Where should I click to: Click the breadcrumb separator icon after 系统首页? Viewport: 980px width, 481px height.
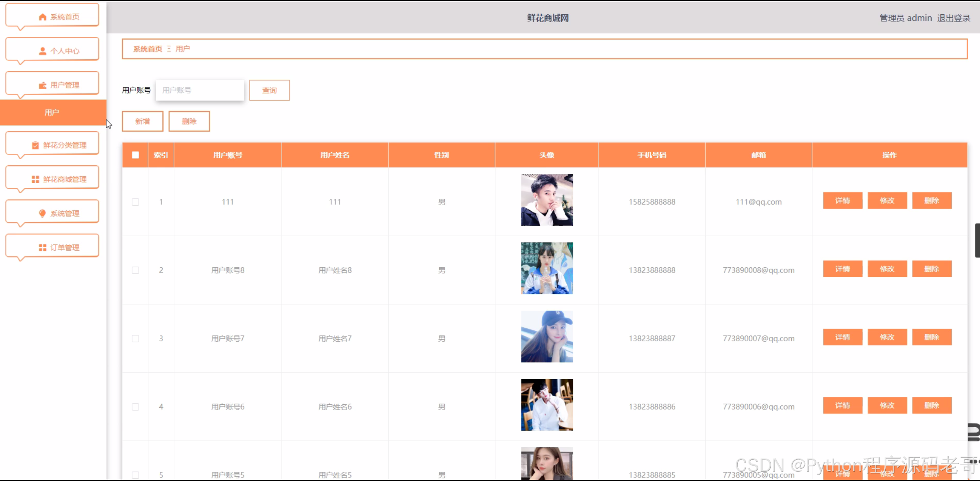click(169, 49)
